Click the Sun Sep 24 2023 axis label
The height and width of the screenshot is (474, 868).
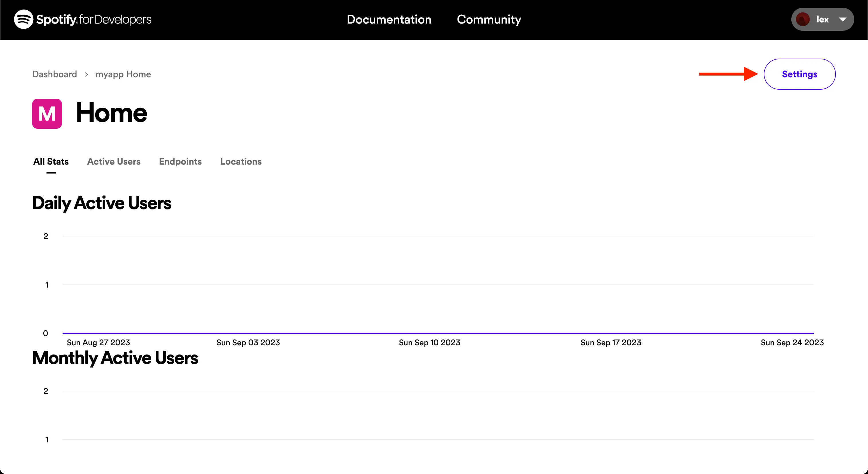click(792, 342)
